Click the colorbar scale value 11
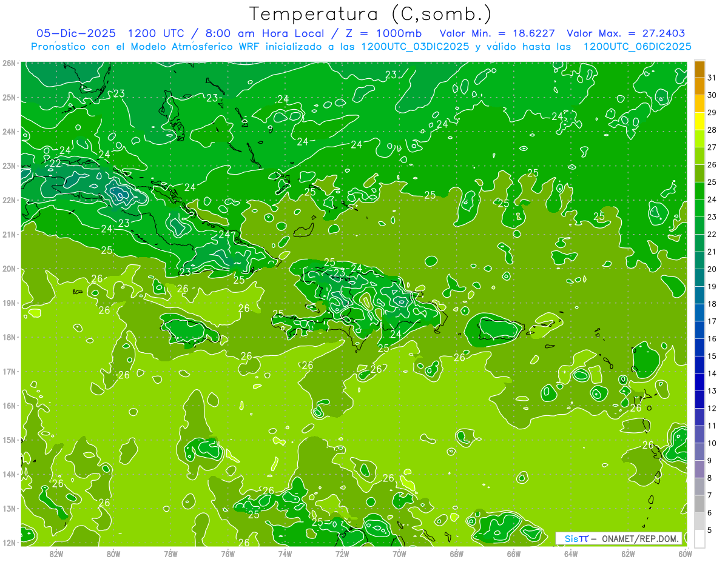Viewport: 728px width, 562px height. click(x=712, y=426)
